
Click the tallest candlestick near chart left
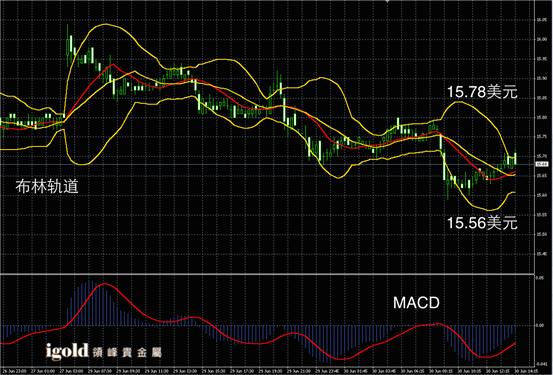[x=68, y=46]
